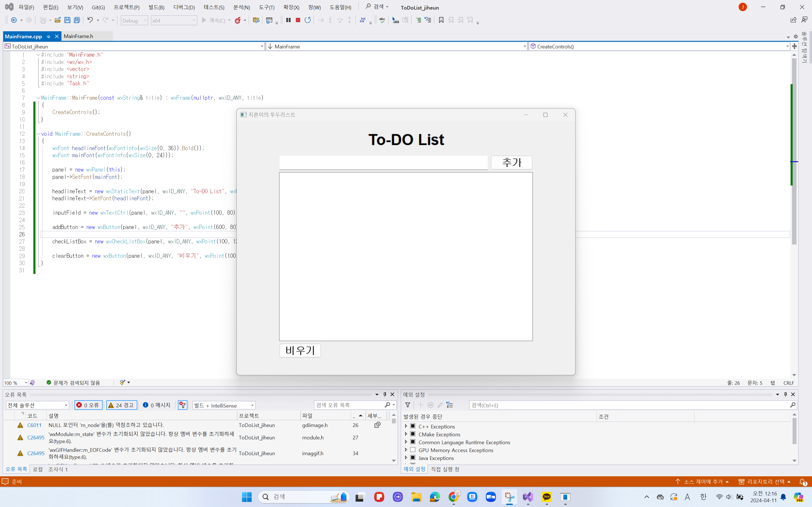Restart the debug session
Screen dimensions: 812x507
coord(307,20)
